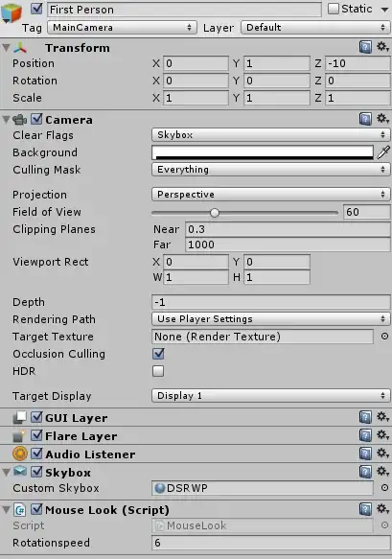Click the Field of View slider handle
392x559 pixels.
(214, 213)
